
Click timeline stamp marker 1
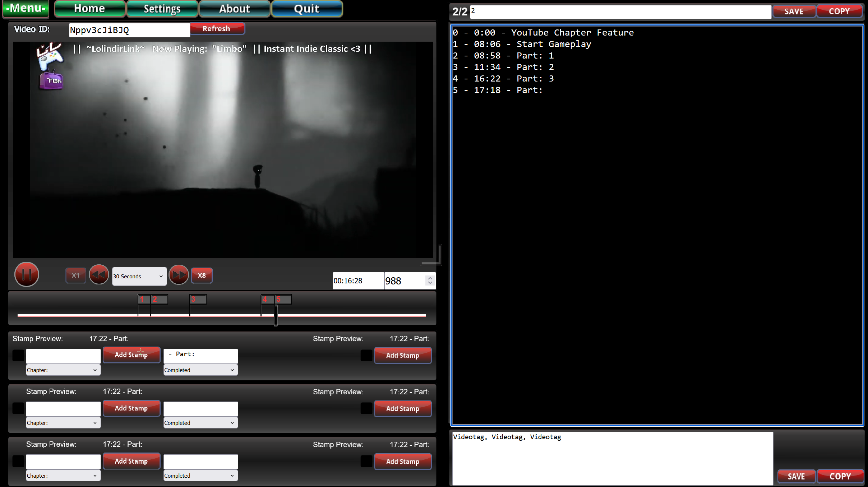(143, 299)
